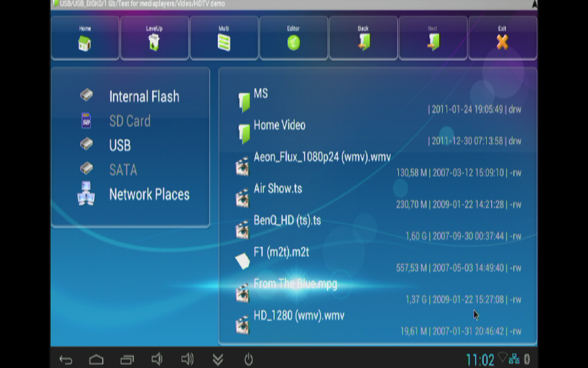This screenshot has height=368, width=588.
Task: Tap the power icon in bottom bar
Action: point(249,359)
